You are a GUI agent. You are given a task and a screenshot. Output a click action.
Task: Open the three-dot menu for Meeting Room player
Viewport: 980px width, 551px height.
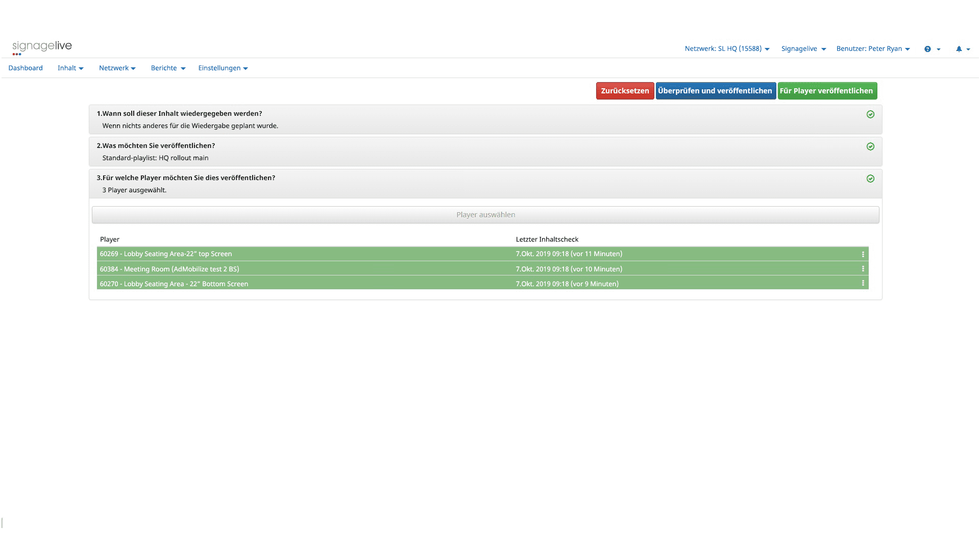[x=863, y=268]
